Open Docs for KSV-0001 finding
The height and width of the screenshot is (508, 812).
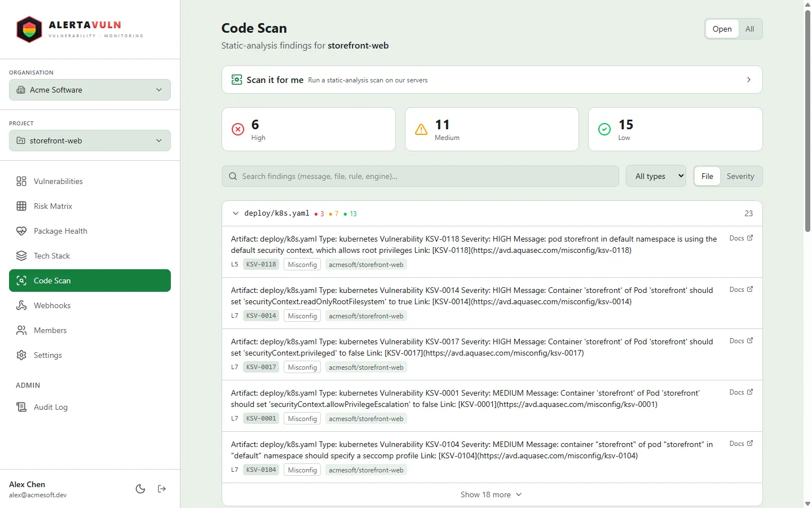point(741,392)
